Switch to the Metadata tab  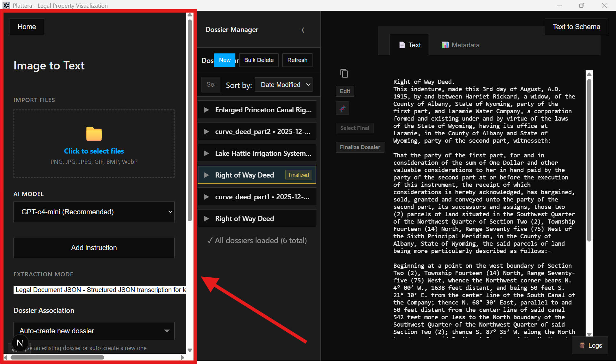tap(461, 45)
